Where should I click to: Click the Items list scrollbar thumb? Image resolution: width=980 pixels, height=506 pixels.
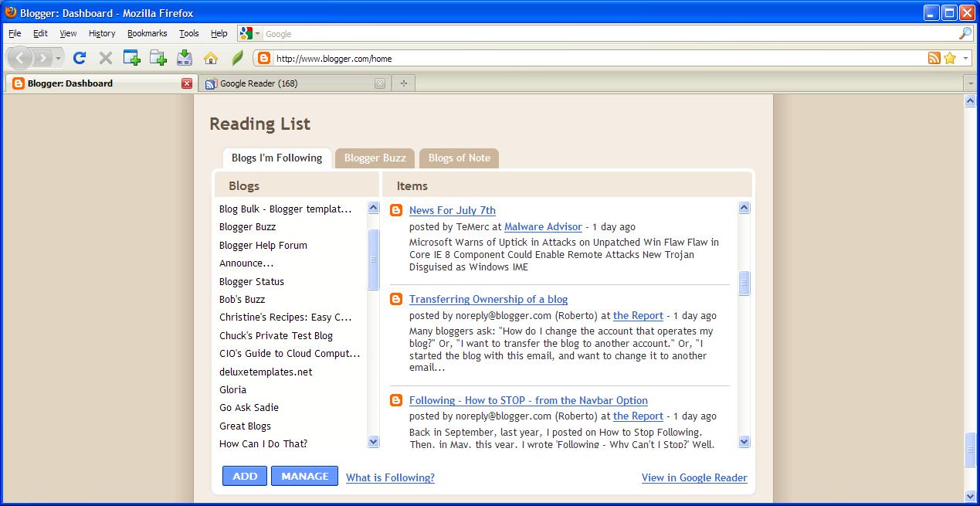[744, 284]
